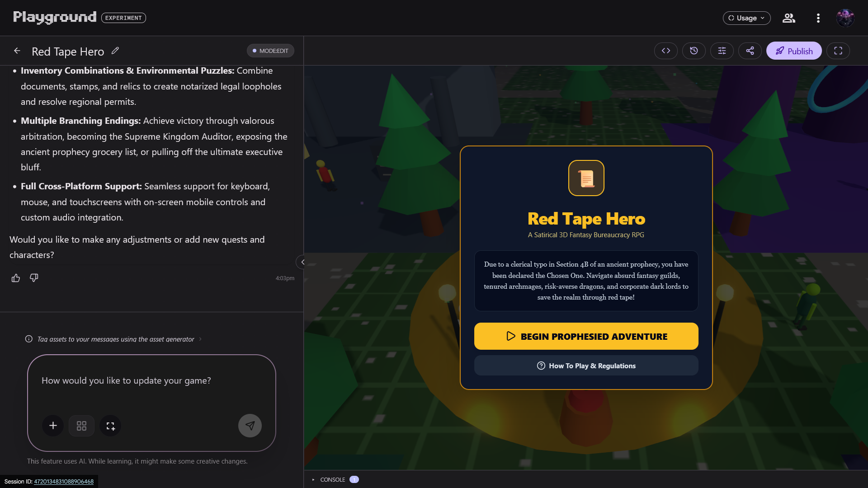The height and width of the screenshot is (488, 868).
Task: Click the console message count badge
Action: coord(354,479)
